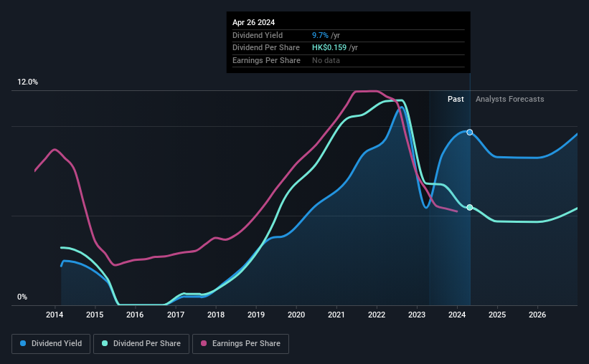Click the 2023 x-axis label

tap(417, 315)
